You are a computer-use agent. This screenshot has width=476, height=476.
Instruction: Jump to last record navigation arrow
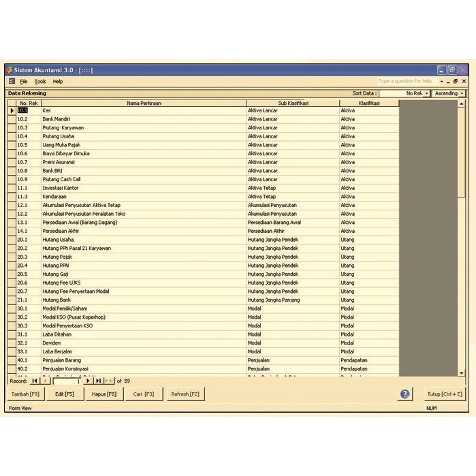98,381
